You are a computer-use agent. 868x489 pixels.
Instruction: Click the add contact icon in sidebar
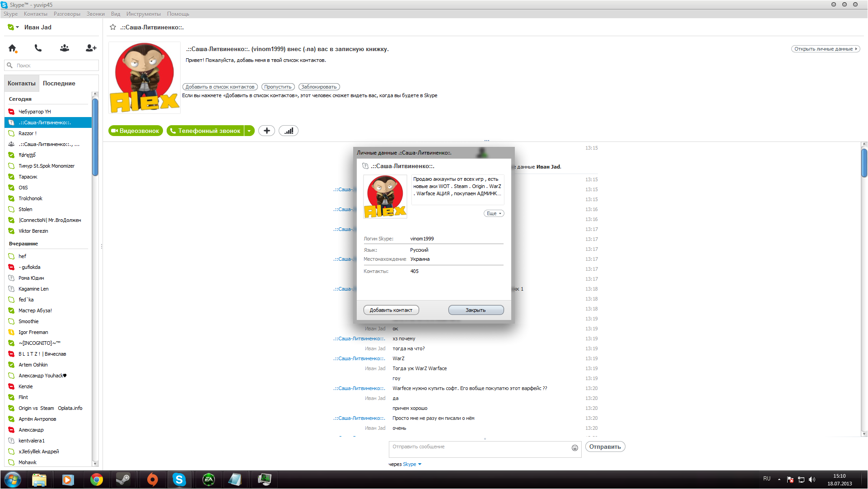91,48
